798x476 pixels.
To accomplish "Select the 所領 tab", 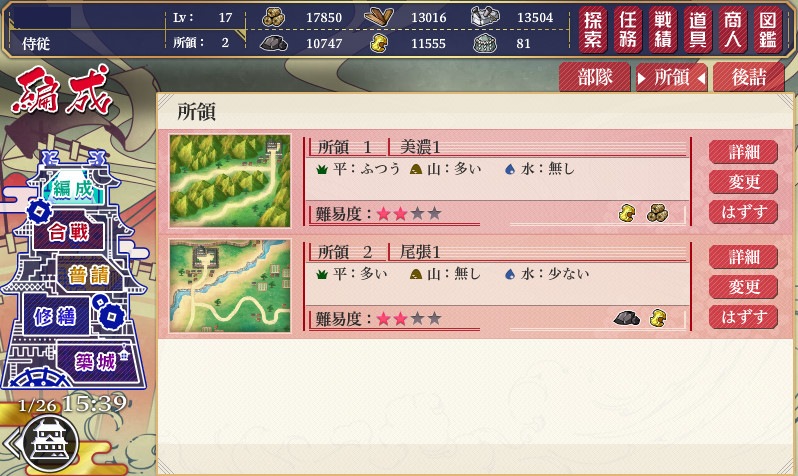I will pos(671,77).
